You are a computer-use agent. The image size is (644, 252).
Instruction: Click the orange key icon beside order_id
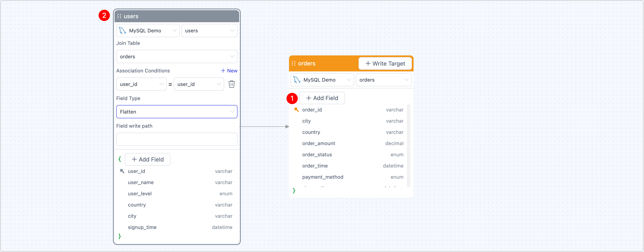[x=296, y=110]
